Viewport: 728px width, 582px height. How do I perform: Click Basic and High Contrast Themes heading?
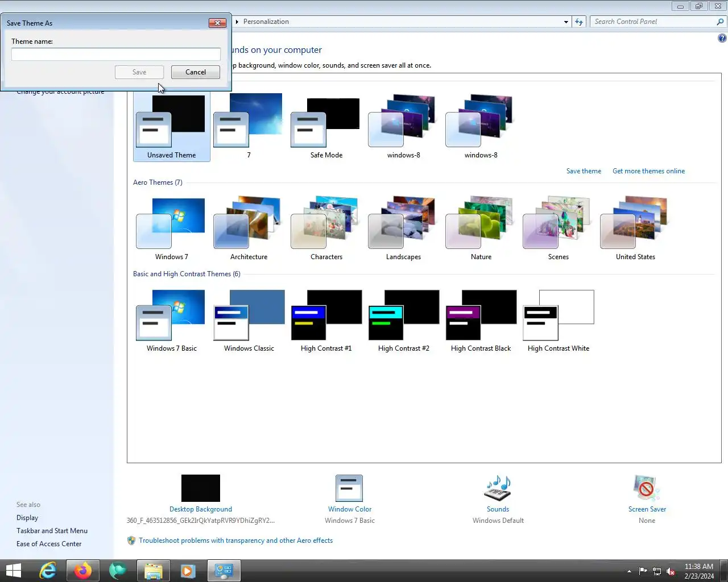tap(187, 274)
